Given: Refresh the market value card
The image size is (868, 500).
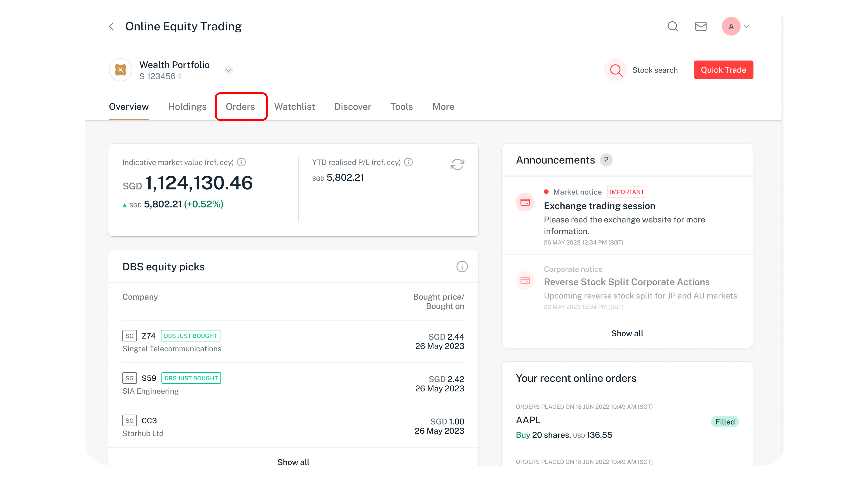Looking at the screenshot, I should coord(457,164).
